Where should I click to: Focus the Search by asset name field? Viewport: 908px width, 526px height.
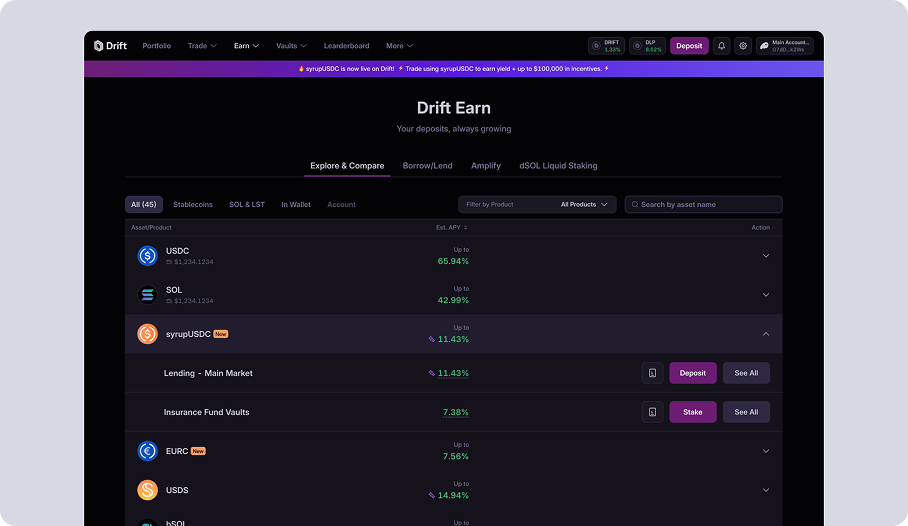(x=704, y=204)
